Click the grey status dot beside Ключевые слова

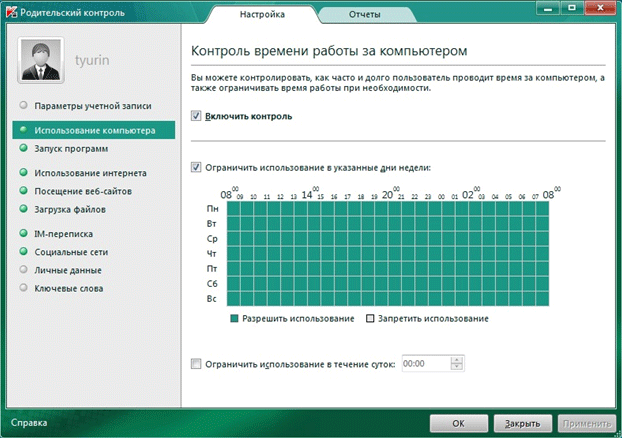[23, 288]
